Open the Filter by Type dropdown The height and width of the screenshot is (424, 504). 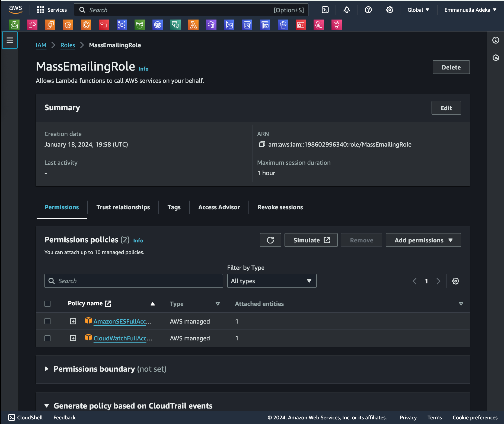pos(272,281)
